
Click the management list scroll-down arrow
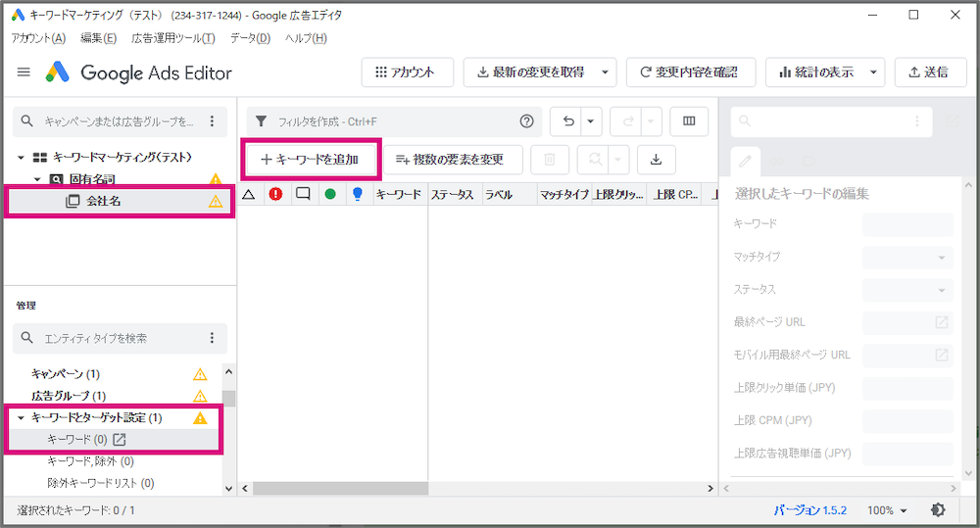tap(228, 489)
